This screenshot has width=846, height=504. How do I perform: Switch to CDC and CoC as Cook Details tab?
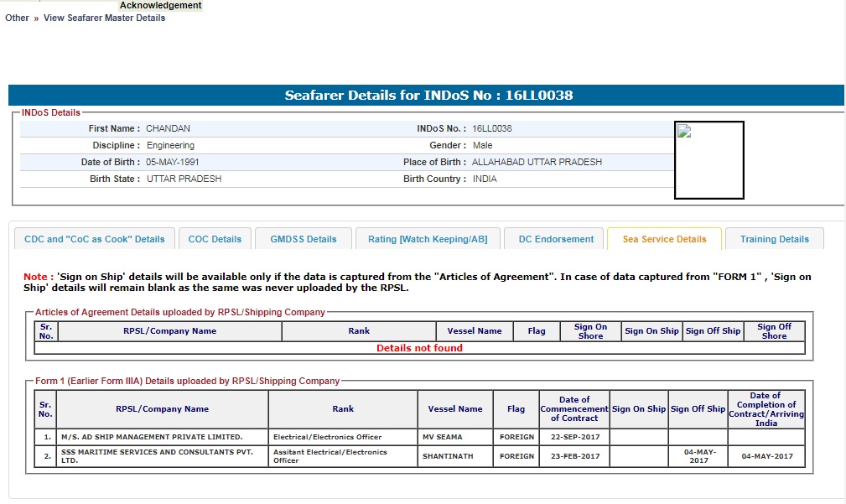click(95, 239)
